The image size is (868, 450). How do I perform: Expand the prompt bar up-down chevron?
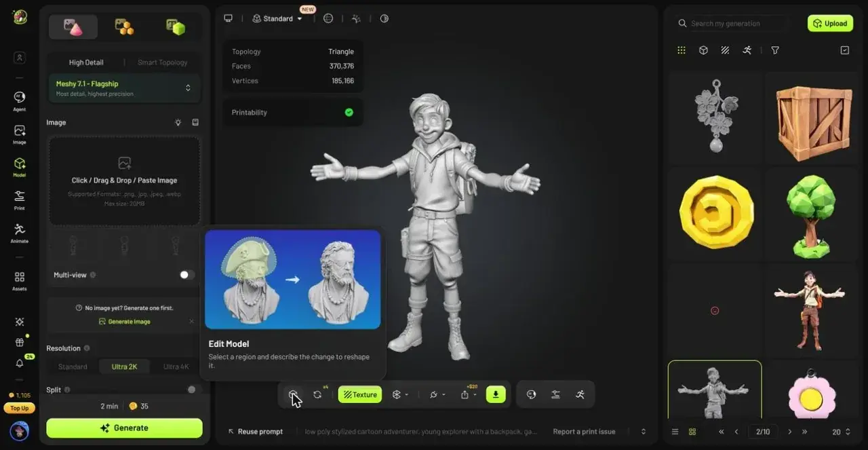point(644,432)
